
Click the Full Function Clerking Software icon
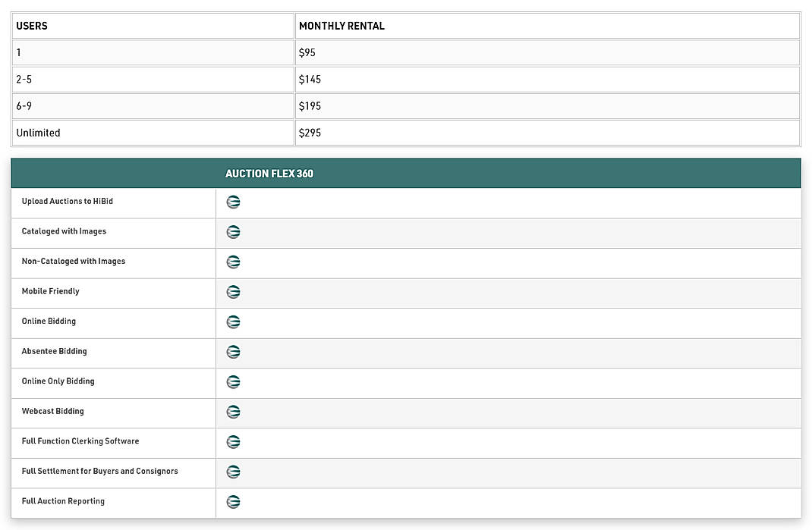pyautogui.click(x=233, y=441)
